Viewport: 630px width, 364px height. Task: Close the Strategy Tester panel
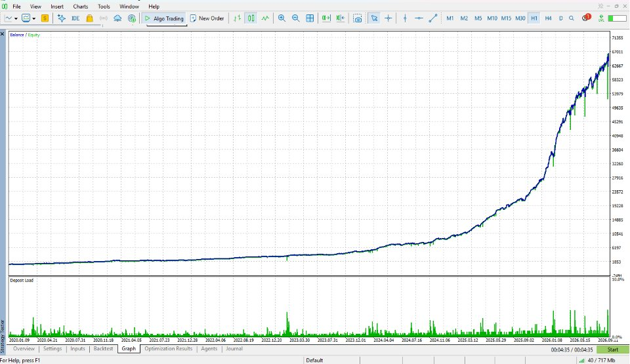pyautogui.click(x=3, y=34)
